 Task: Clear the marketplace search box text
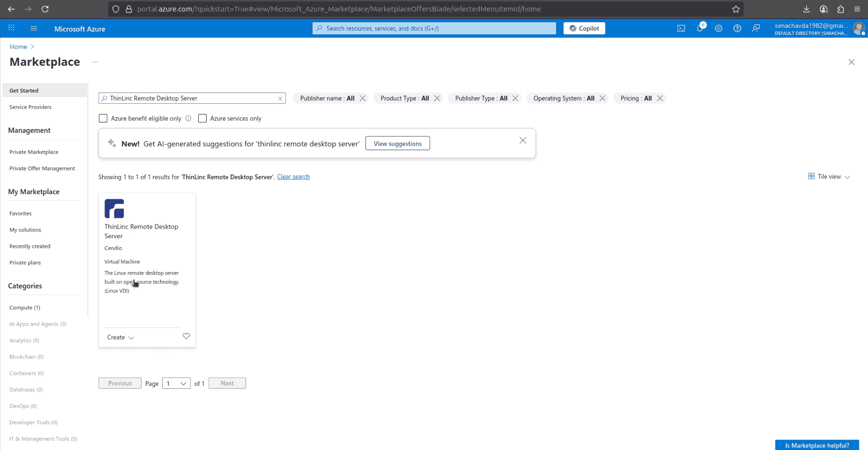[280, 99]
